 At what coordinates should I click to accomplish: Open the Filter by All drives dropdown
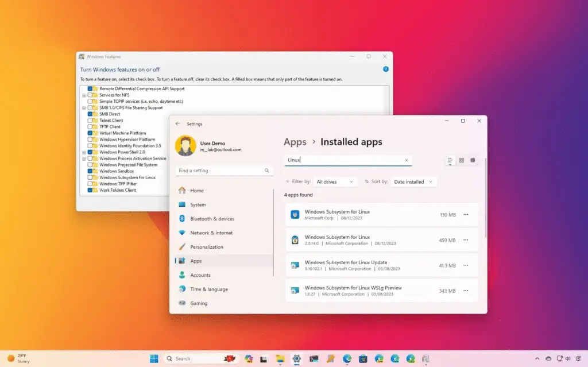click(335, 181)
